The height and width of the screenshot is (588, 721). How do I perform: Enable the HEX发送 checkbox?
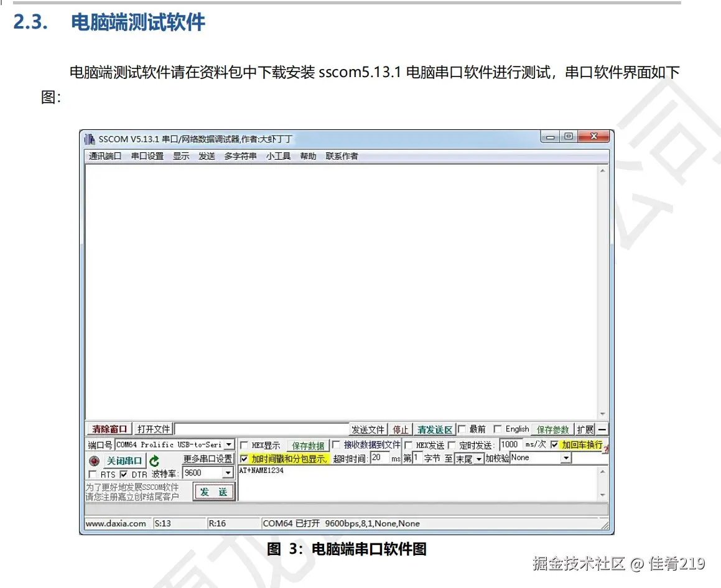pos(407,443)
